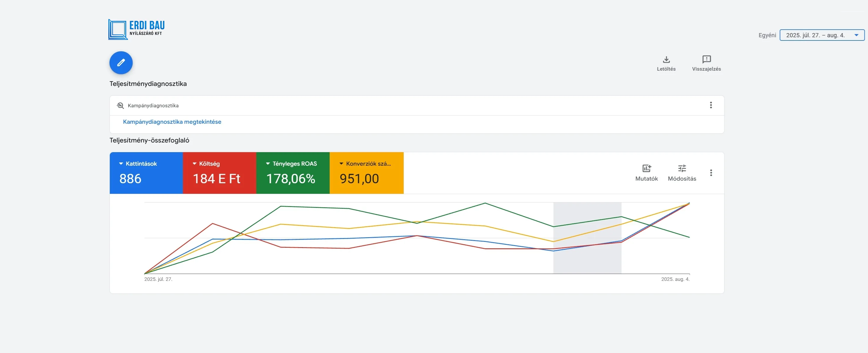Expand the Tényleges ROAS metric dropdown
The height and width of the screenshot is (353, 868).
[268, 164]
